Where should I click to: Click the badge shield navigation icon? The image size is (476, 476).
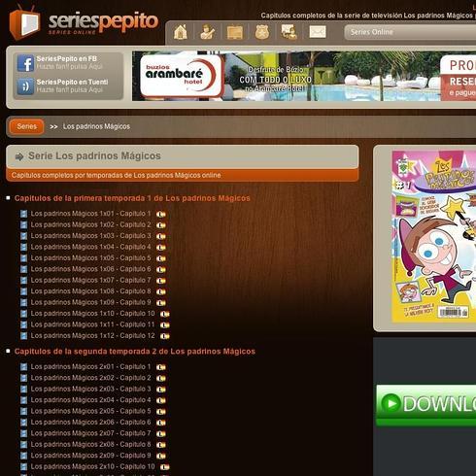click(262, 32)
